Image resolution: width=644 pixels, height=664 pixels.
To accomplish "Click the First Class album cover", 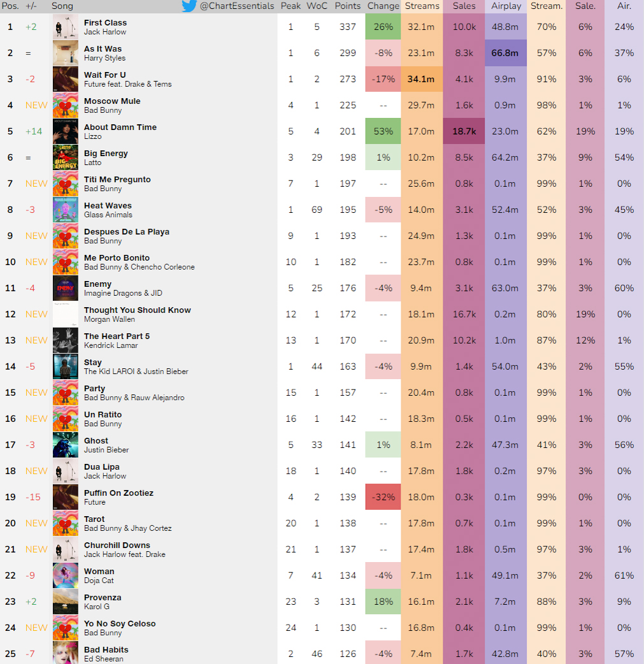I will pyautogui.click(x=66, y=27).
